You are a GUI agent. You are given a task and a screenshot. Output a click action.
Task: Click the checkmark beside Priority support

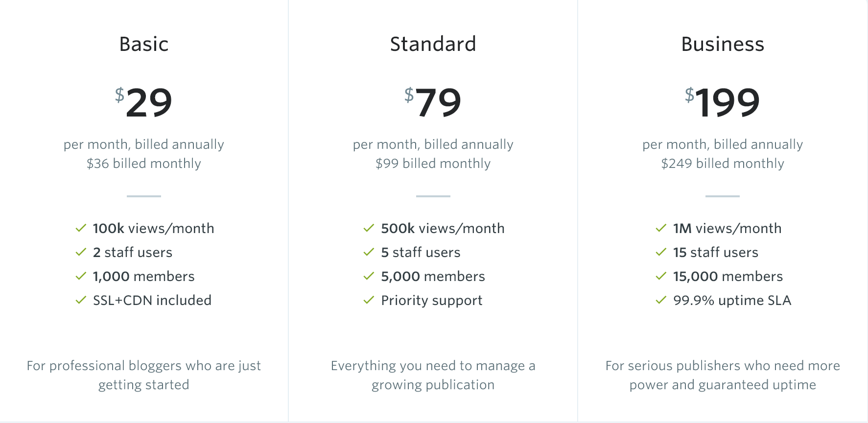369,300
